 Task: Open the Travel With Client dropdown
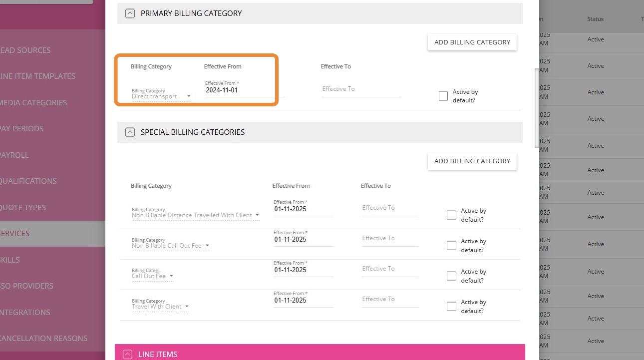(160, 307)
